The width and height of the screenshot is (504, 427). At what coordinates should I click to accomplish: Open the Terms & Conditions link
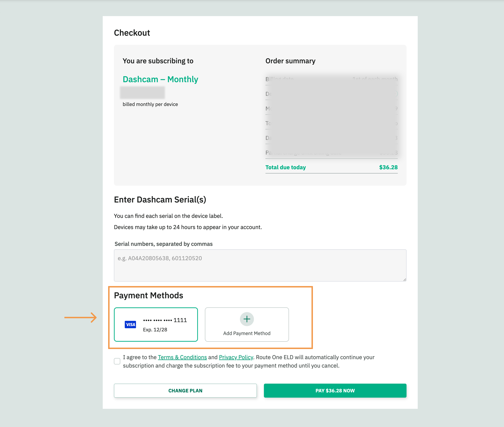[x=182, y=357]
